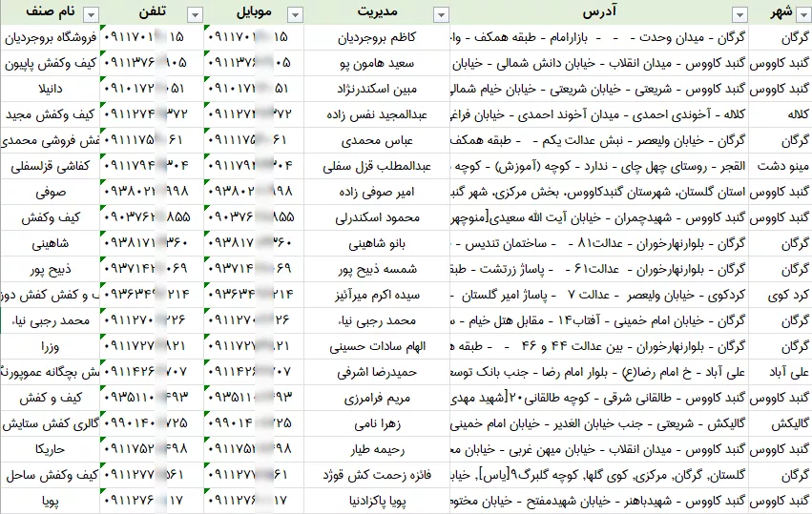Image resolution: width=812 pixels, height=514 pixels.
Task: Select the trade name cell کفاشی قزلسفلی
Action: 50,166
